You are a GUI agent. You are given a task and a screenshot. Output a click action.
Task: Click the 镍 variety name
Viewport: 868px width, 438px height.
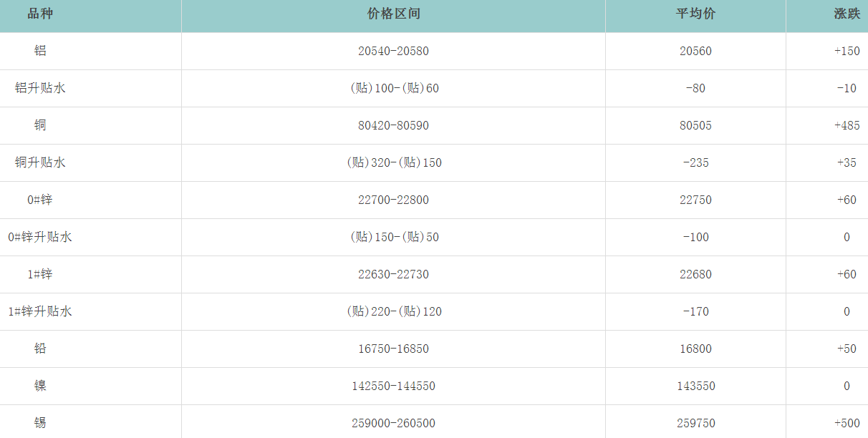[x=40, y=386]
